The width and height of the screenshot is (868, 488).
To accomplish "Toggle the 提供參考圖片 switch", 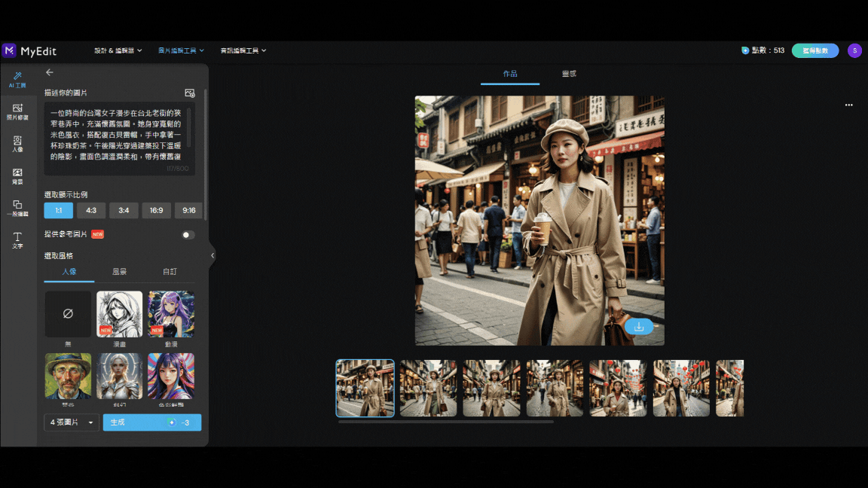I will click(x=188, y=235).
